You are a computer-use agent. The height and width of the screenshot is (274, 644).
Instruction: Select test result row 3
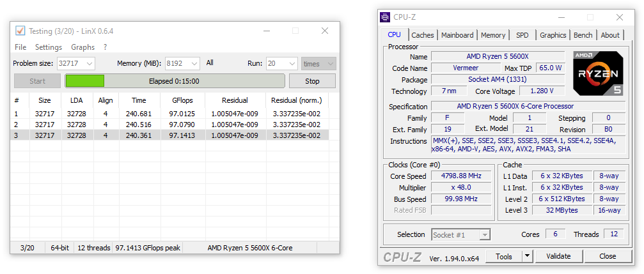[169, 135]
